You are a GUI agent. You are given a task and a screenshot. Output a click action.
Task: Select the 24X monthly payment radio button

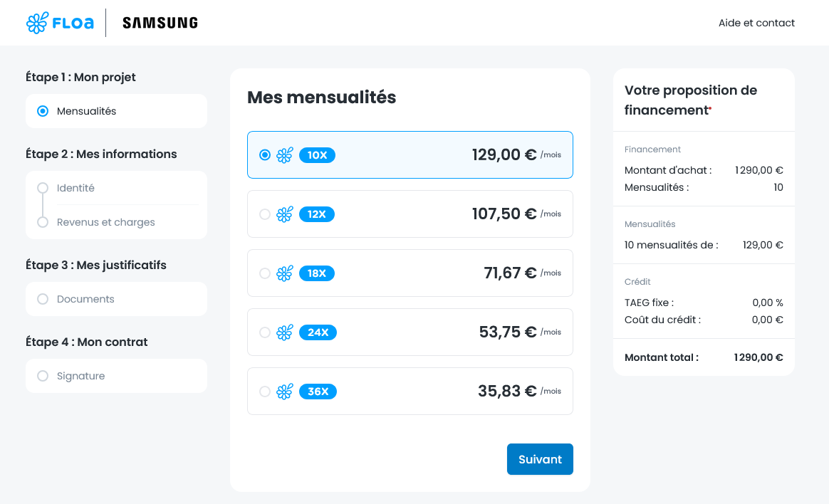coord(265,332)
